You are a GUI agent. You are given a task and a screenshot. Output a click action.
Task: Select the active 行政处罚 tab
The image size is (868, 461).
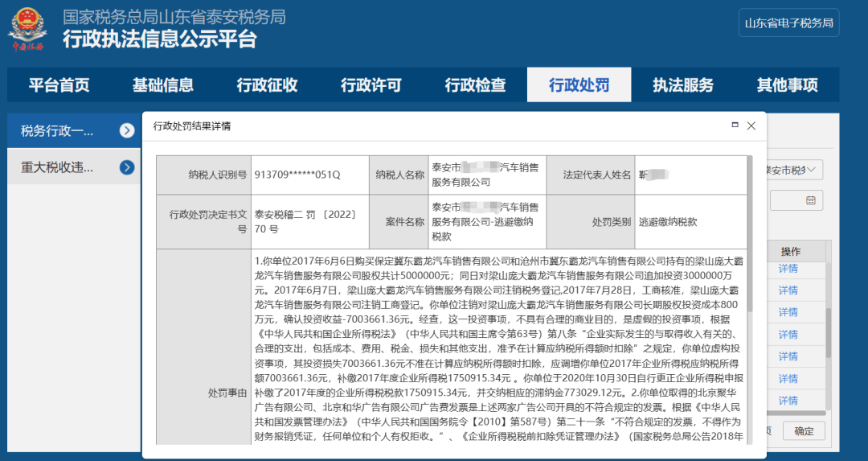coord(579,84)
